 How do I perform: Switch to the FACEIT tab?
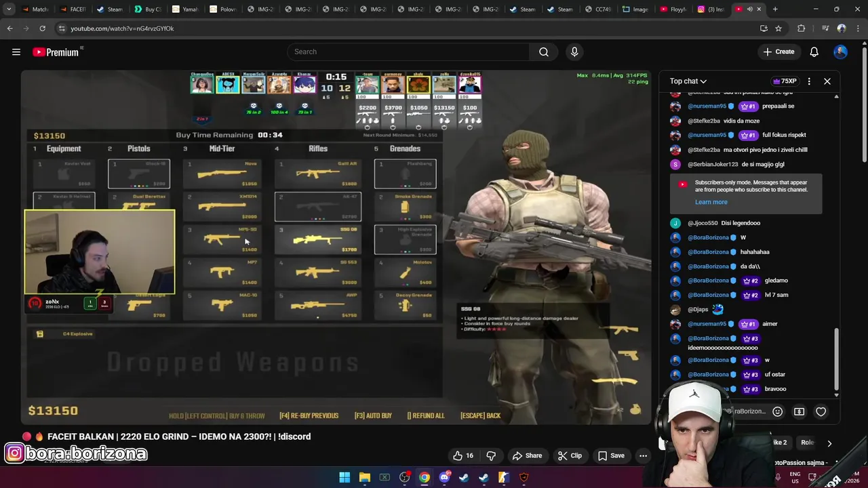(x=73, y=9)
